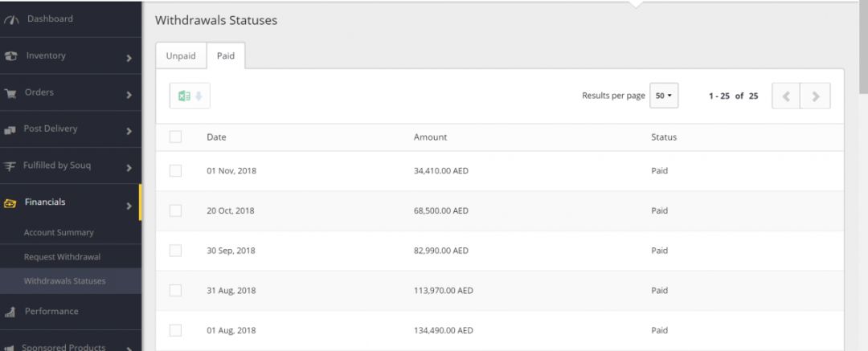
Task: Go to the next results page
Action: (x=816, y=96)
